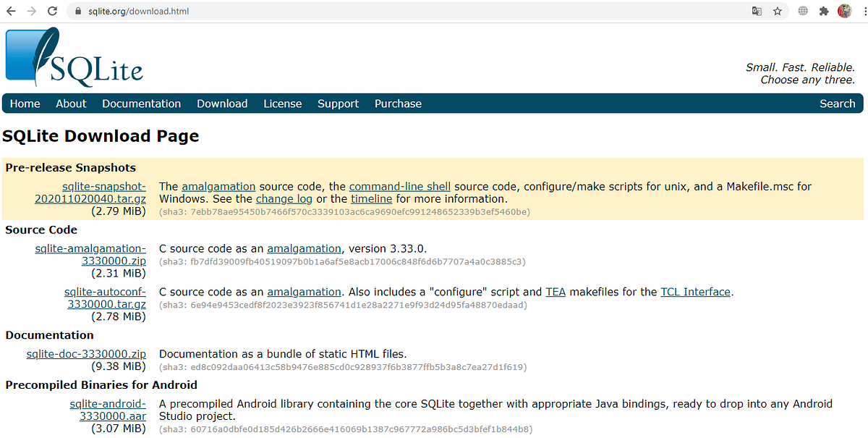Click the forward navigation arrow
868x438 pixels.
click(x=32, y=11)
